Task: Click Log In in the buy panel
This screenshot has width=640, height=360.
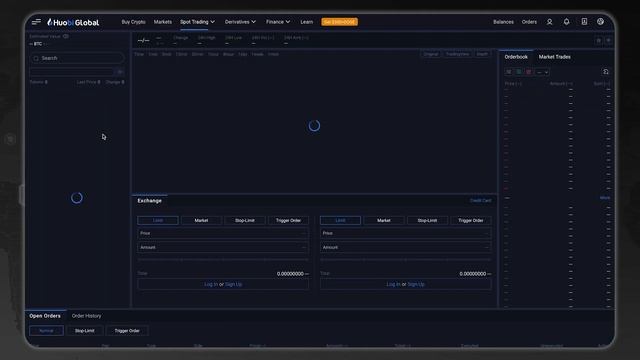Action: tap(211, 284)
